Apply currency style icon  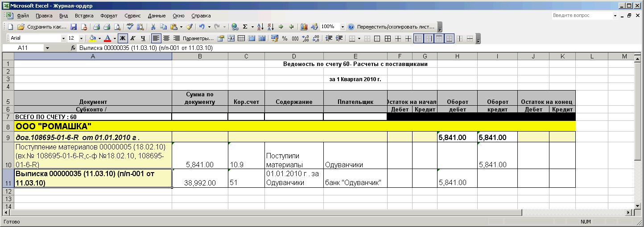[x=274, y=38]
